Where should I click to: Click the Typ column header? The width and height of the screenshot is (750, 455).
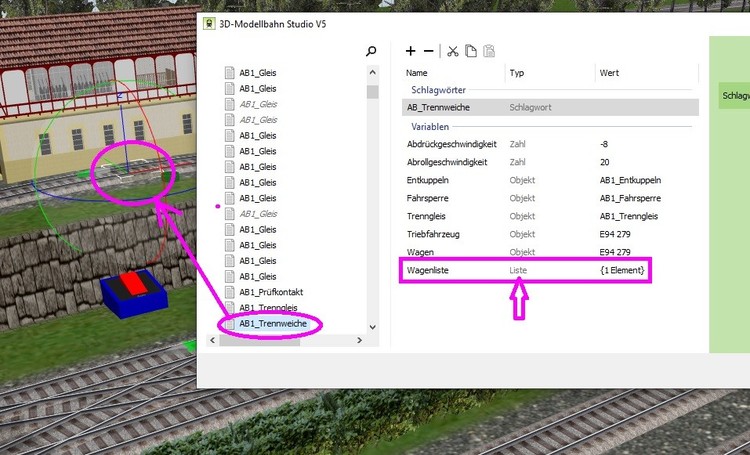(x=517, y=73)
